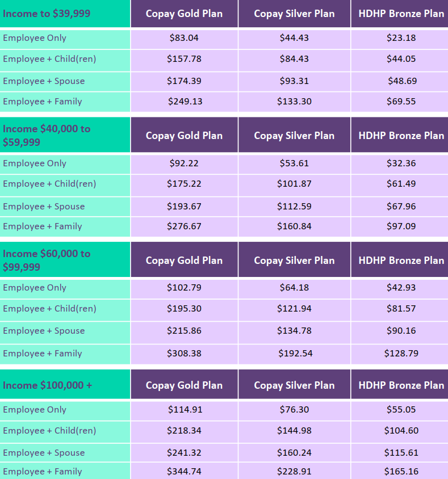
Task: Select the $97.09 Bronze family rate cell
Action: (401, 226)
